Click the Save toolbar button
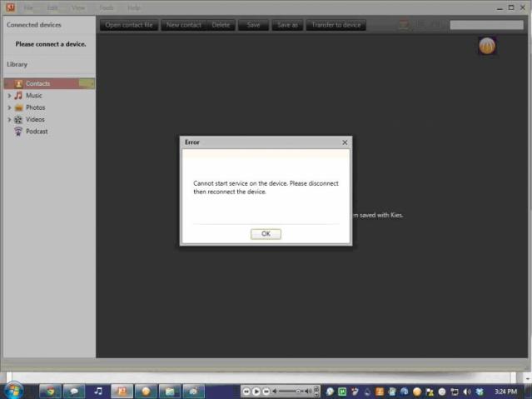 pos(253,25)
